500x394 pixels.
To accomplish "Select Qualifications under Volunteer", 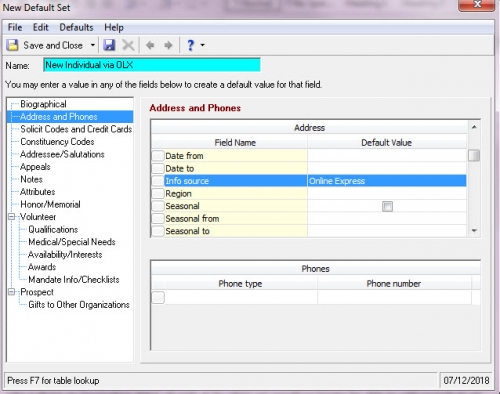I will pos(53,230).
